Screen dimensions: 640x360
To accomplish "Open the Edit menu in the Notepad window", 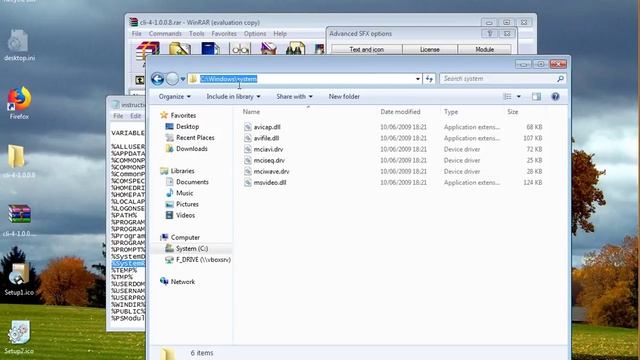I will click(x=136, y=116).
